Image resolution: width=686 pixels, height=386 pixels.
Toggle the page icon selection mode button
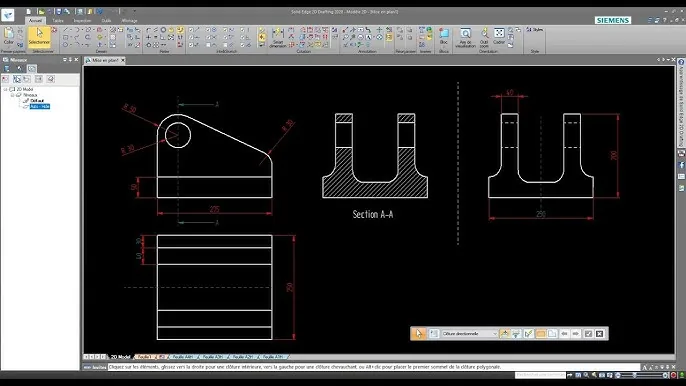[x=552, y=333]
